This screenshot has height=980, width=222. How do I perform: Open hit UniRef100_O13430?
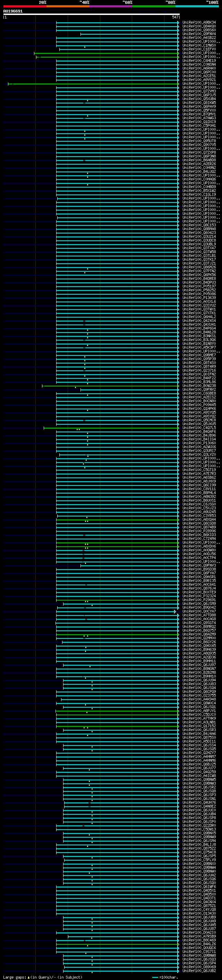(x=199, y=913)
